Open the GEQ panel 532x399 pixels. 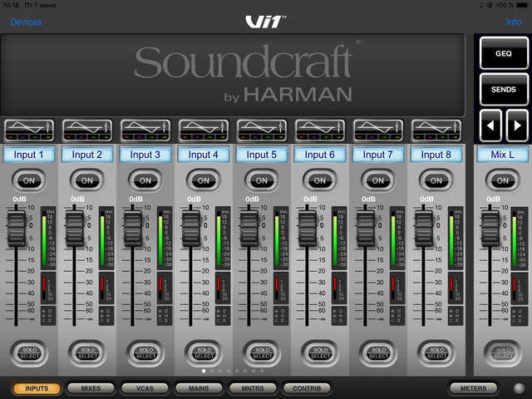pos(504,53)
